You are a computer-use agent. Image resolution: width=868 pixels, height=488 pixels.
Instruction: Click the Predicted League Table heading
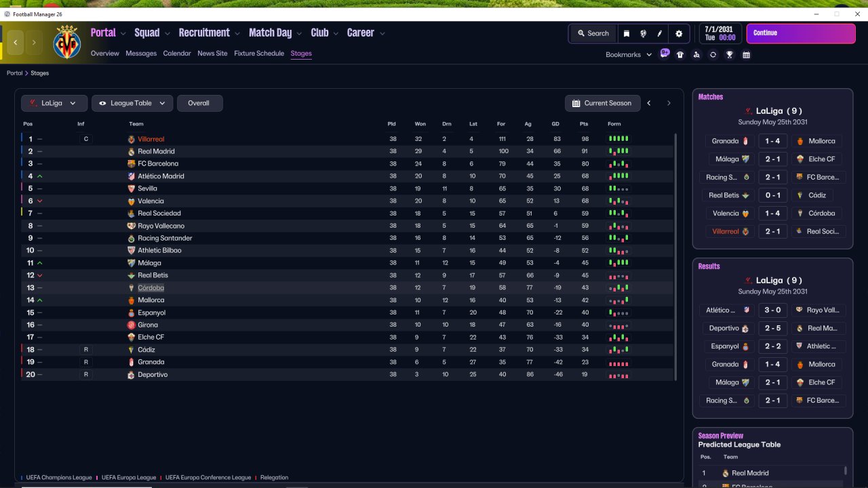click(x=739, y=445)
